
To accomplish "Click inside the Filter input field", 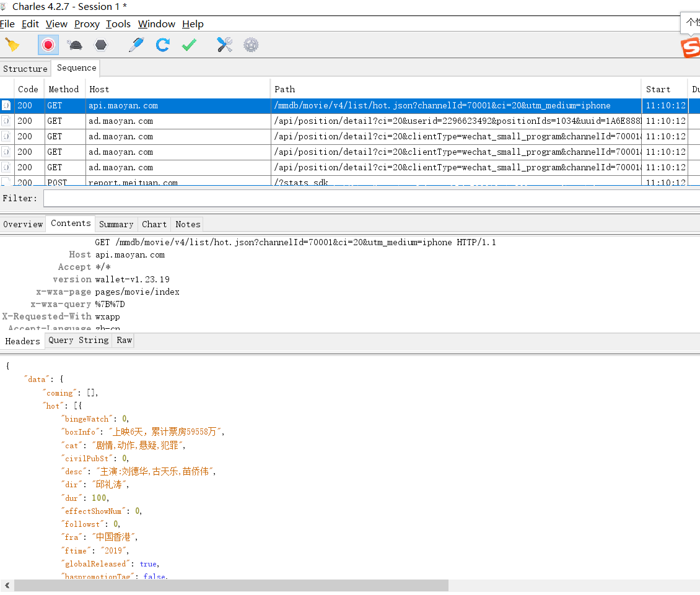I will (372, 198).
